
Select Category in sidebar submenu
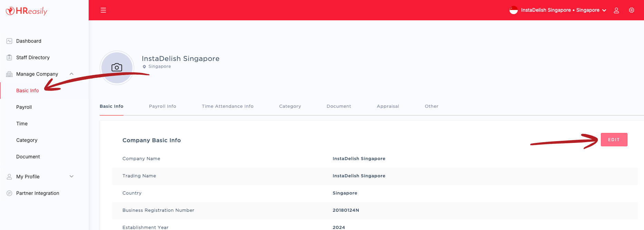pos(27,140)
